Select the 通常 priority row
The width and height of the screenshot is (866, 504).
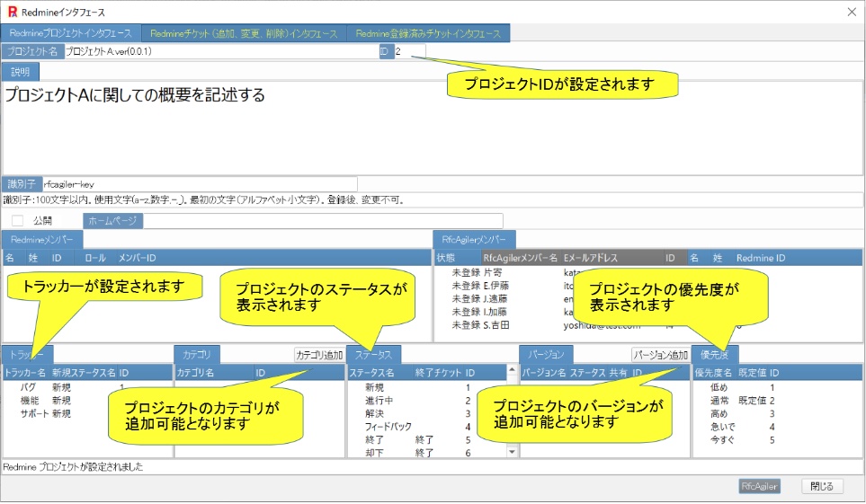pos(777,401)
